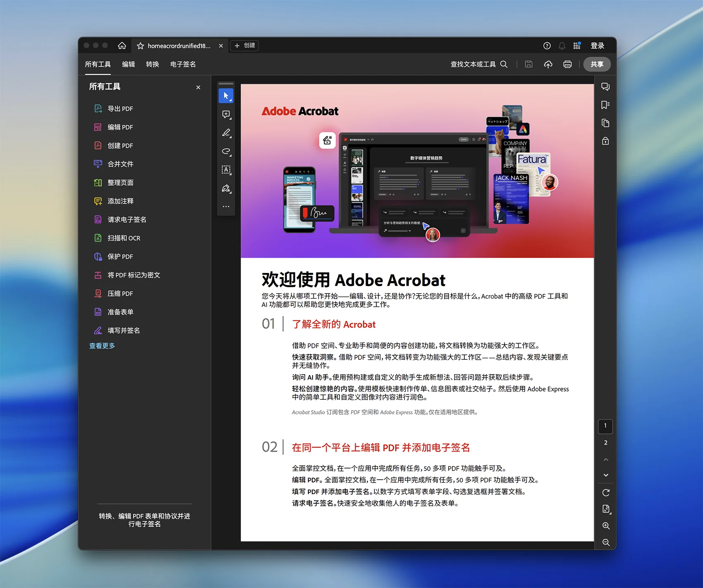Star the homeacrordrunified18 document tab
The width and height of the screenshot is (703, 588).
(x=140, y=46)
